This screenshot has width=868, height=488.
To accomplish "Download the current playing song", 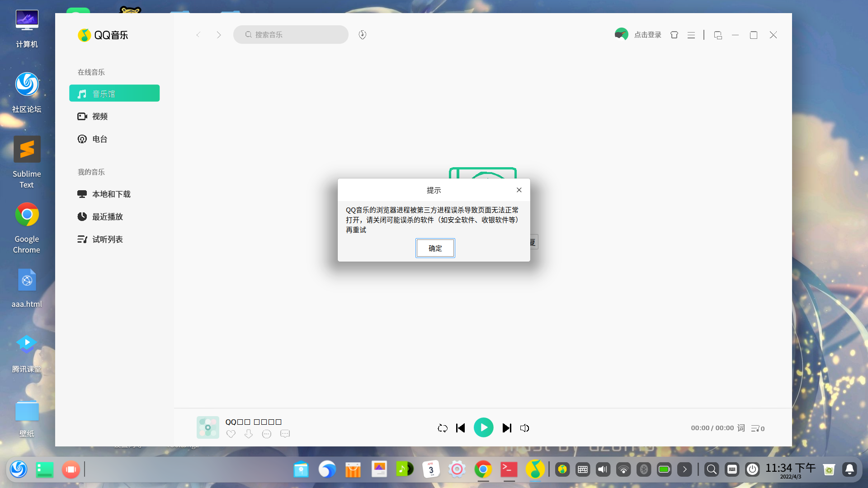I will pyautogui.click(x=249, y=434).
